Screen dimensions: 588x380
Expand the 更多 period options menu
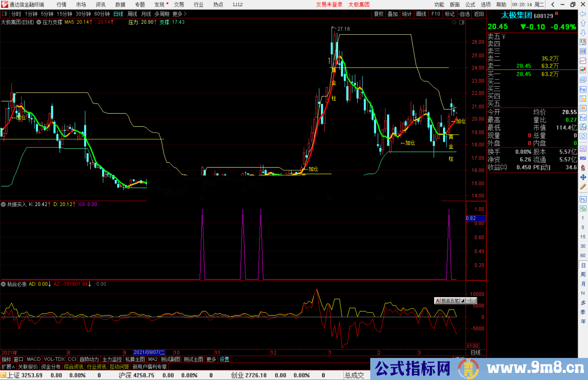(x=178, y=14)
